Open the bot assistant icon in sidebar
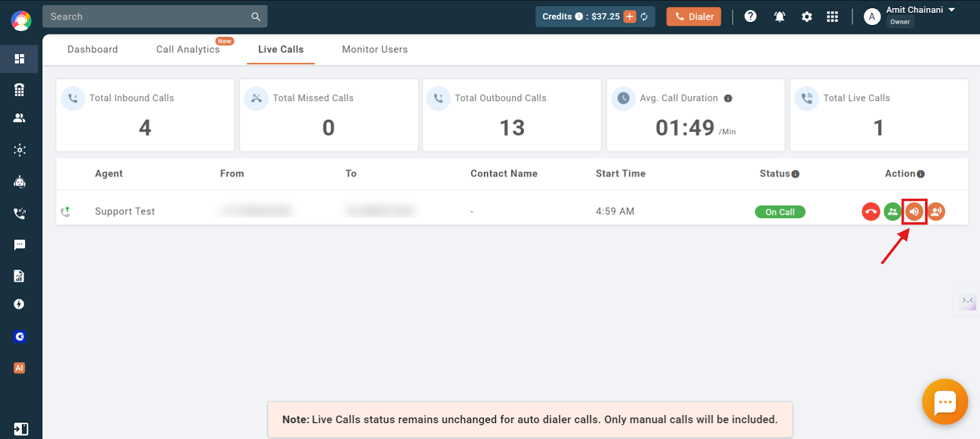Image resolution: width=980 pixels, height=439 pixels. coord(20,182)
